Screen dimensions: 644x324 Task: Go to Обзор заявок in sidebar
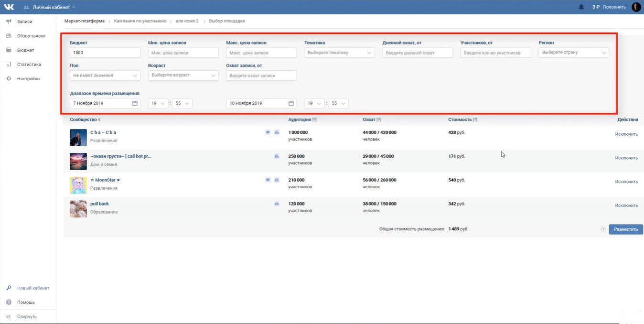pyautogui.click(x=31, y=36)
